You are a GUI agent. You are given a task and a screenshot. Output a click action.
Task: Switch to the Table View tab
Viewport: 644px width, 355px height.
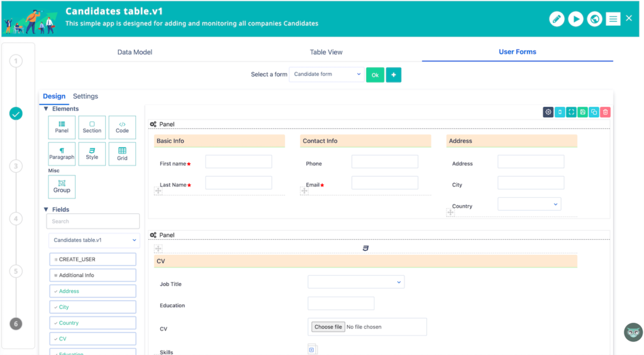point(326,52)
